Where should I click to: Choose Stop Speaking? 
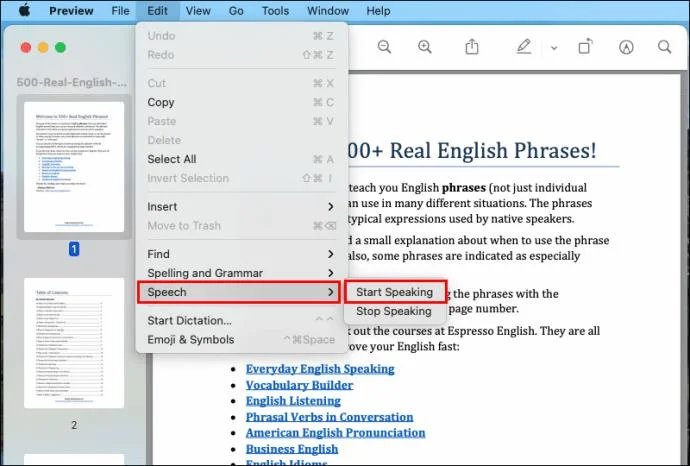(x=394, y=311)
